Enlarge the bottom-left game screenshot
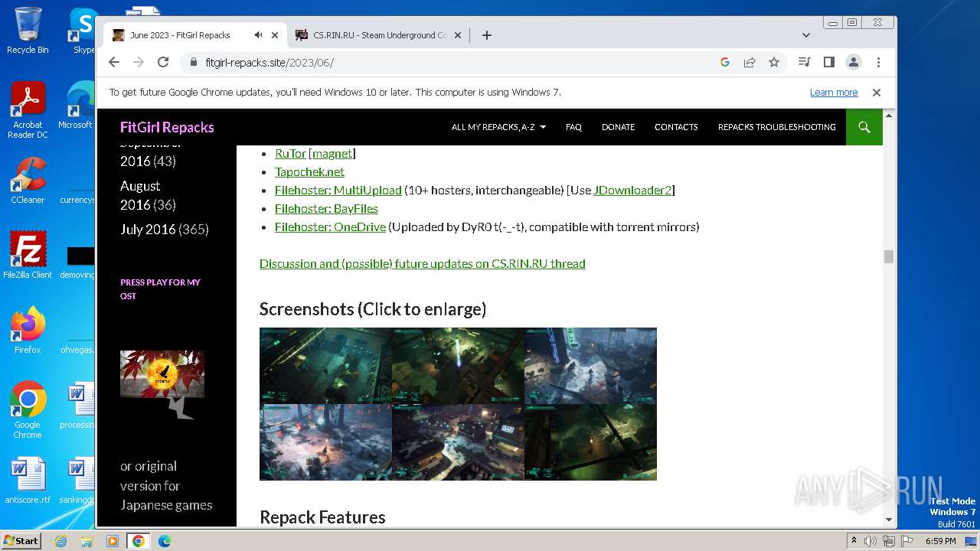The image size is (980, 551). tap(325, 442)
